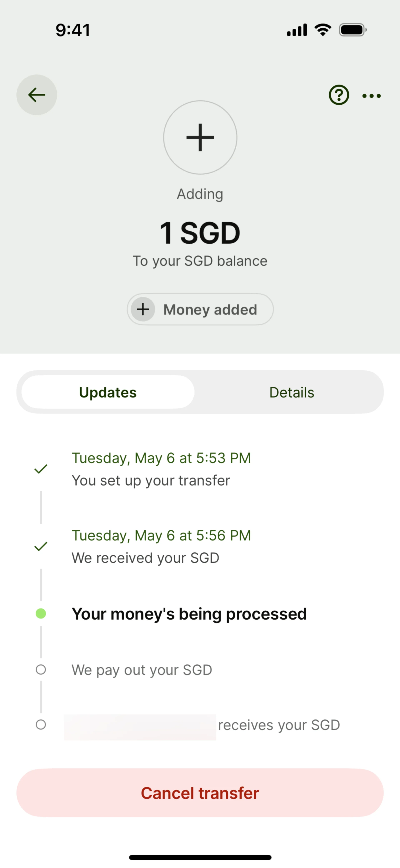Open the help question mark icon
Screen dimensions: 400x868
coord(339,95)
